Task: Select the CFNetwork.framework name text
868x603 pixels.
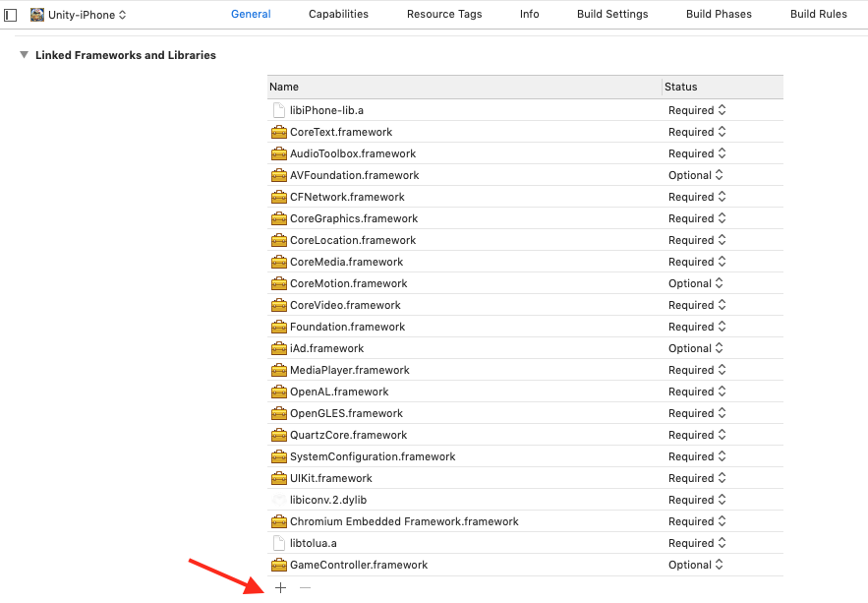Action: point(347,197)
